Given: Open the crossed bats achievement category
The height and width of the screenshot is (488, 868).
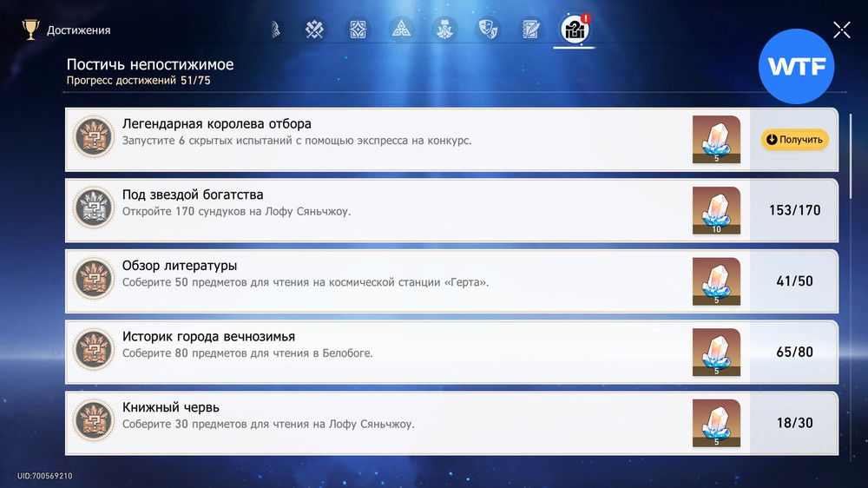Looking at the screenshot, I should pyautogui.click(x=314, y=30).
